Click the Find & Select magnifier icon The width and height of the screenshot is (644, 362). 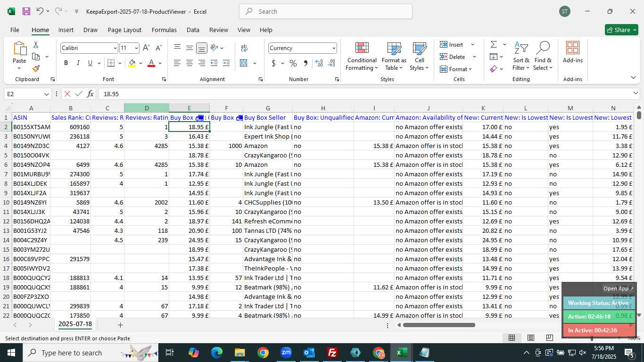coord(543,48)
